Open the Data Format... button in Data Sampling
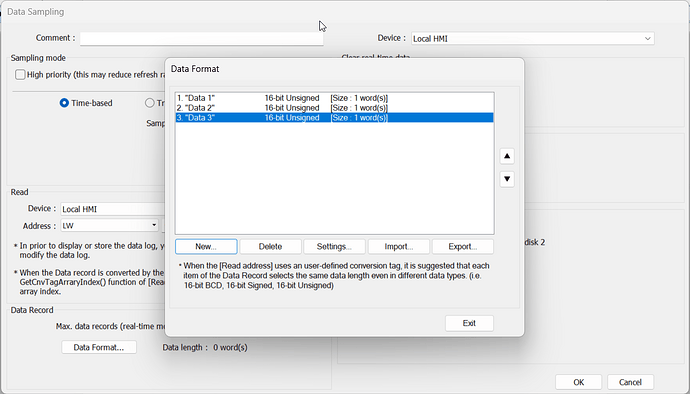The image size is (690, 394). point(99,347)
